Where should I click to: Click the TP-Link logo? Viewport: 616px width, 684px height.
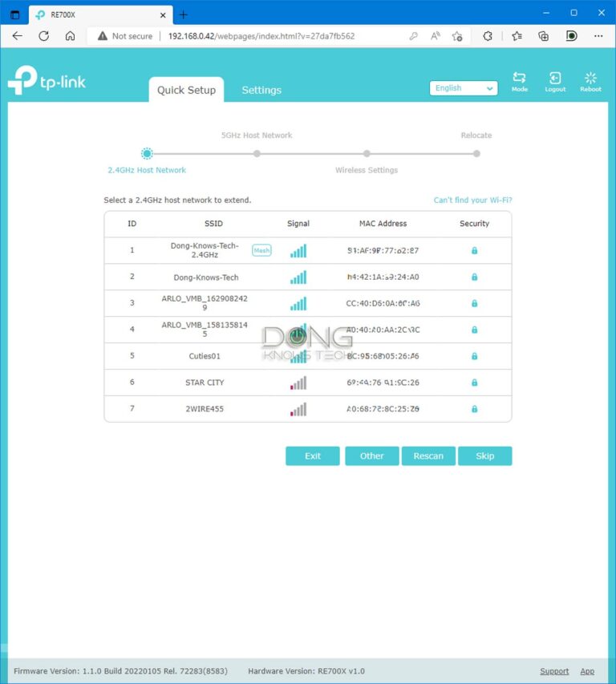(47, 81)
